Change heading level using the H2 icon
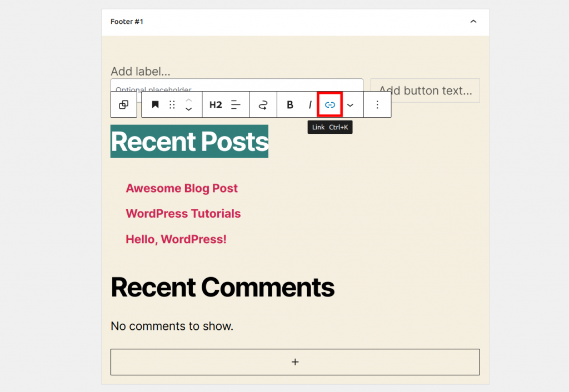Screen dimensions: 569x392 [x=216, y=104]
